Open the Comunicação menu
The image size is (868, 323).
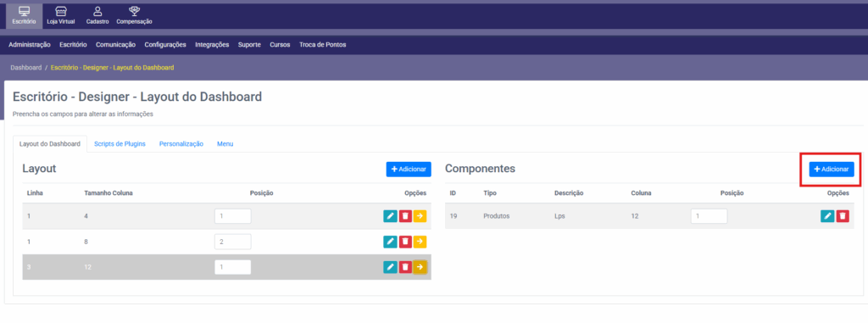[115, 45]
